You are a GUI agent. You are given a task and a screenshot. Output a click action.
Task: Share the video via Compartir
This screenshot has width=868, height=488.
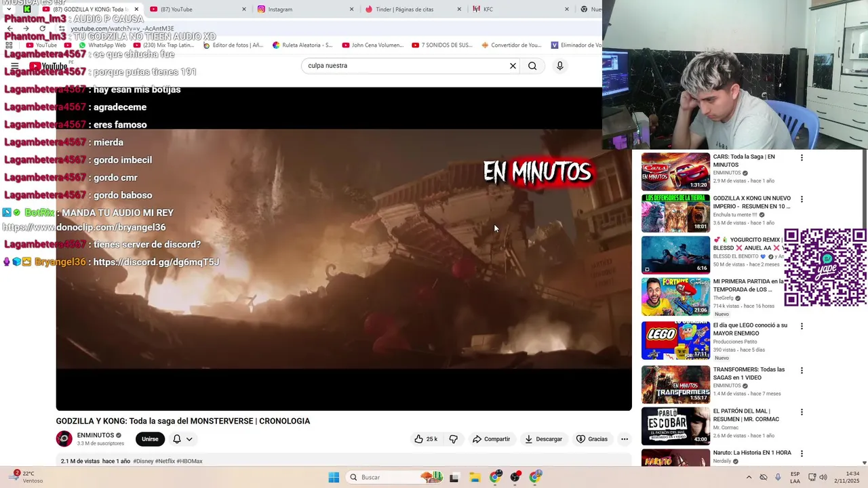pyautogui.click(x=492, y=439)
